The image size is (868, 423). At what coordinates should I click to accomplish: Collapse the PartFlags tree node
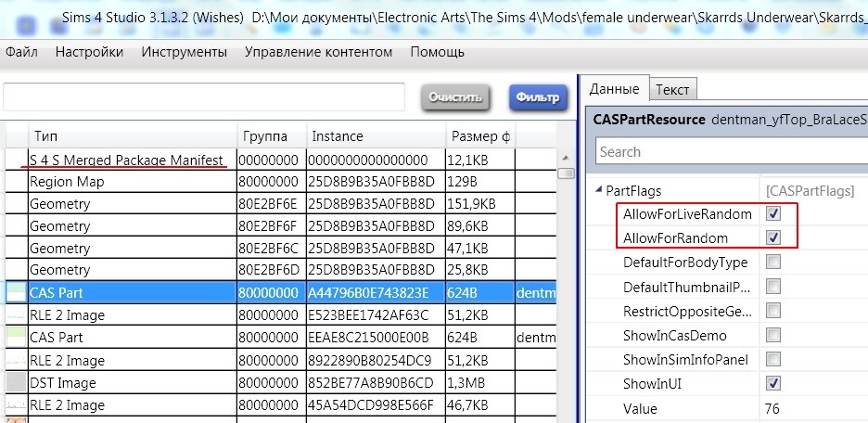[x=598, y=190]
